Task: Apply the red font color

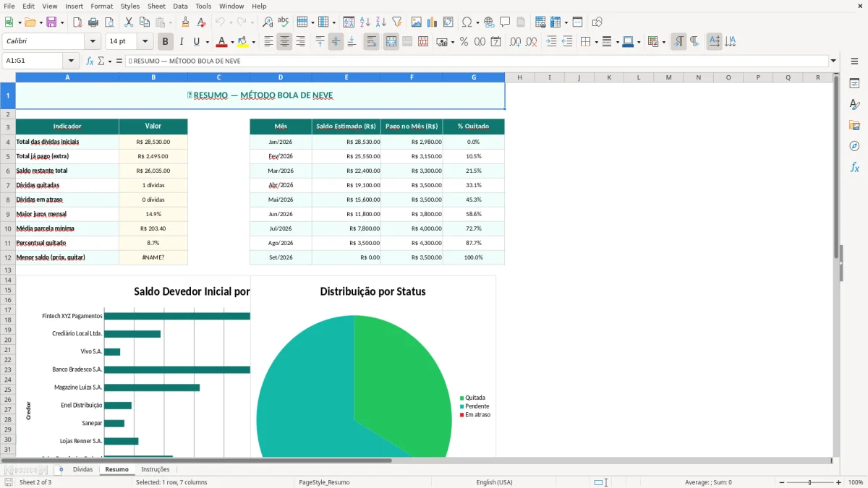Action: [x=221, y=42]
